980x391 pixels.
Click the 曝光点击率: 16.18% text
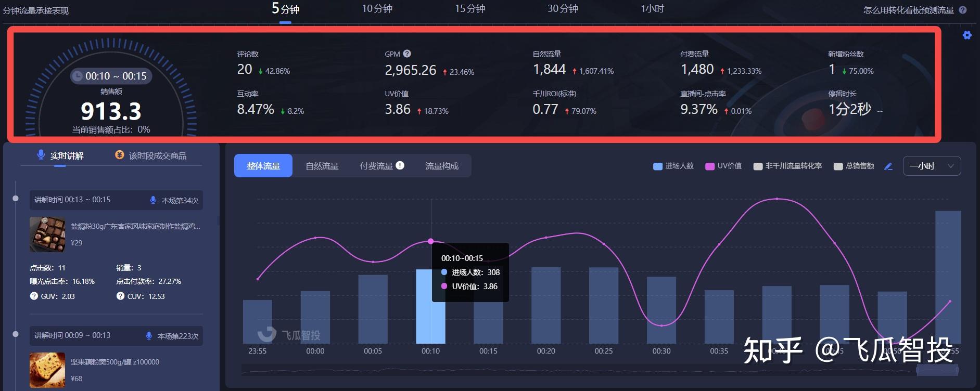(62, 281)
